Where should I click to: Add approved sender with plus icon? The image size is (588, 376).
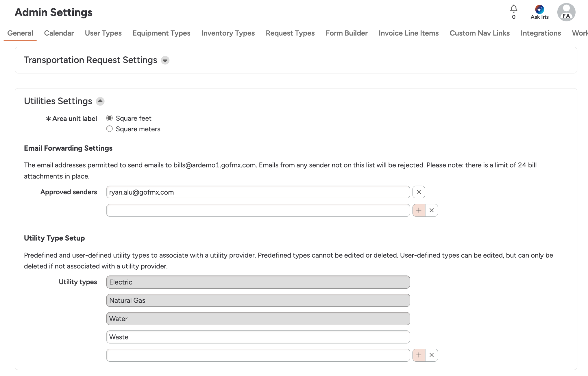(x=419, y=210)
